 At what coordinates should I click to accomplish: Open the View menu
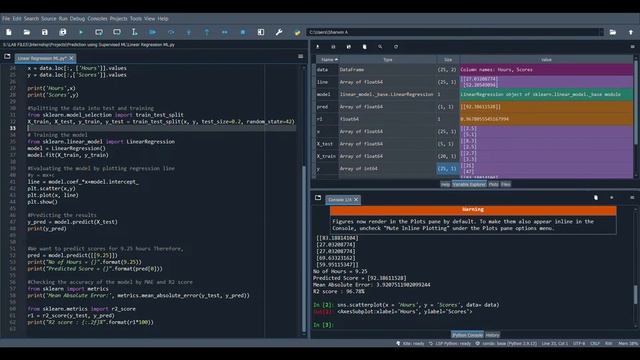point(149,19)
